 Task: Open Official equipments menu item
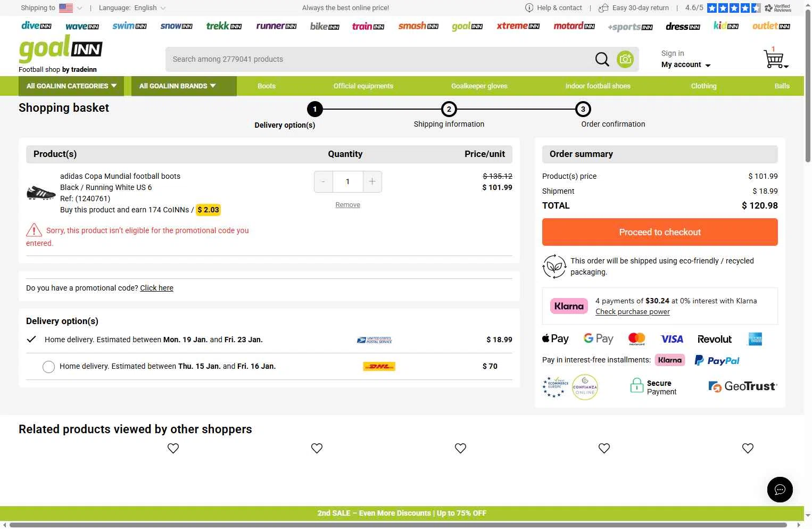(x=363, y=86)
